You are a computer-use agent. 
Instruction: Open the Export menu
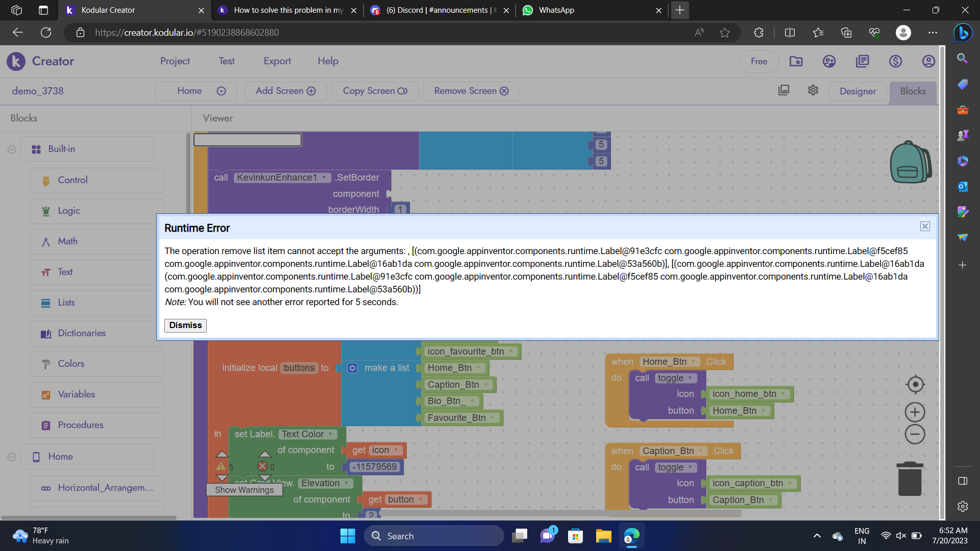(277, 61)
